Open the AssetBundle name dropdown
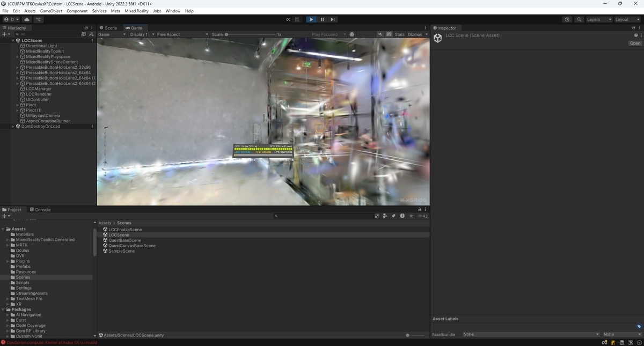Screen dimensions: 644x346 531,334
